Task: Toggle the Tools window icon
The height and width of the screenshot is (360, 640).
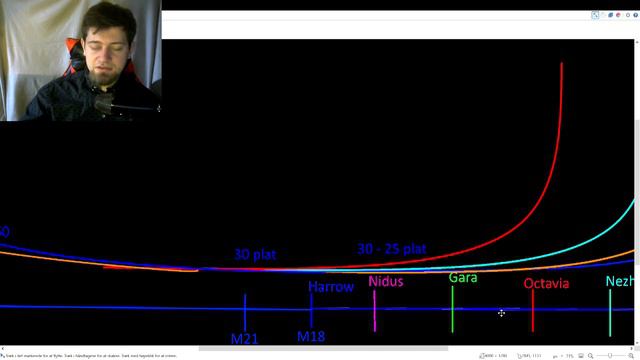Action: pos(595,15)
